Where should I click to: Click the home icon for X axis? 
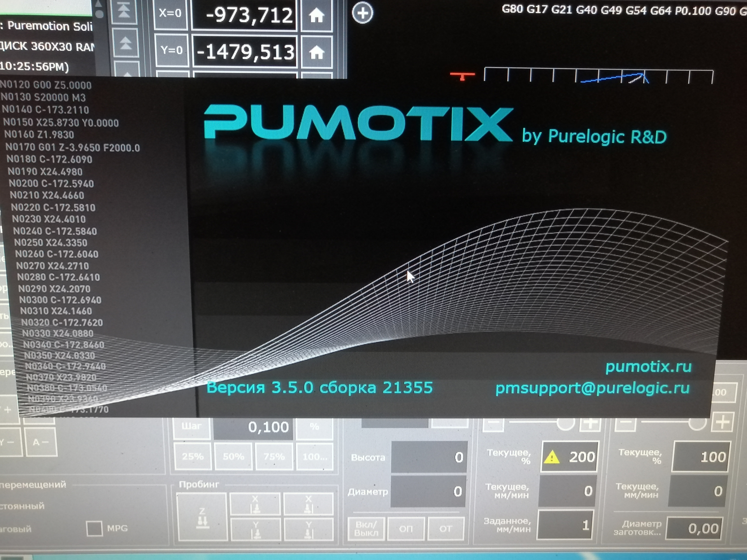(316, 16)
